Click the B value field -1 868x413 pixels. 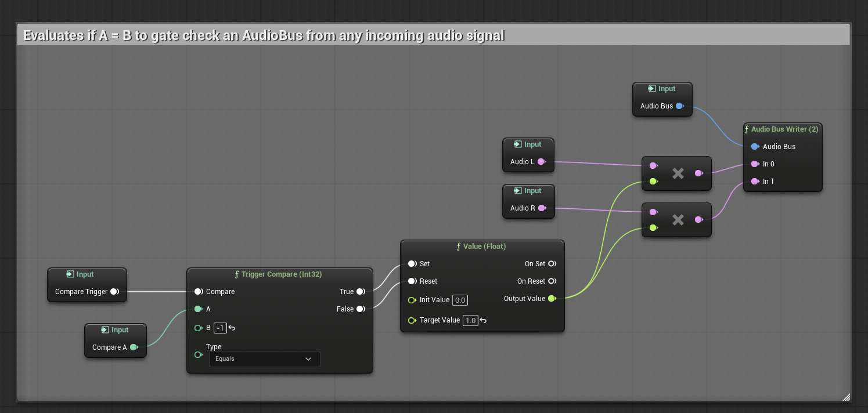(220, 328)
